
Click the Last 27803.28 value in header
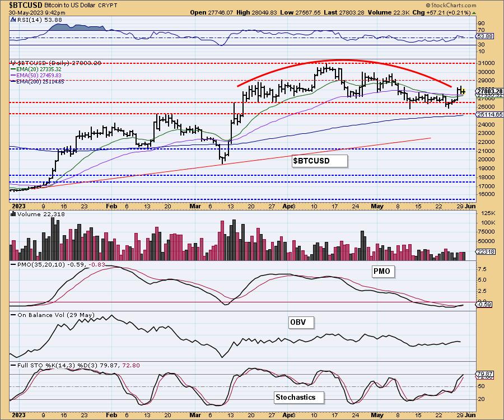pyautogui.click(x=344, y=12)
